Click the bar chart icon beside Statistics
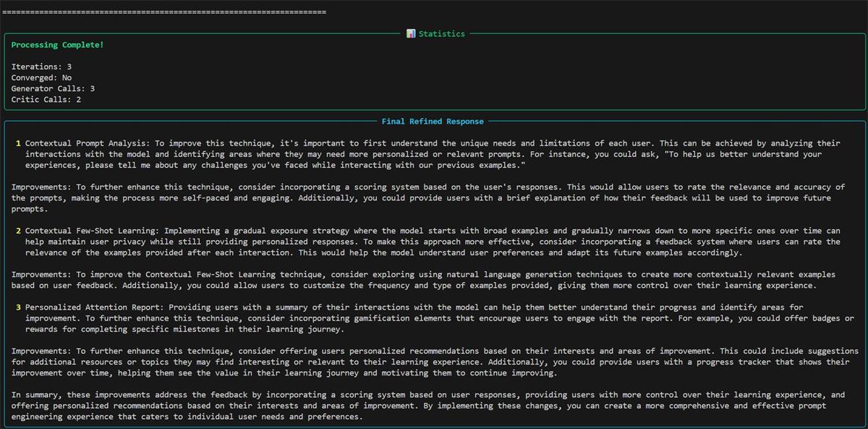This screenshot has height=429, width=868. [411, 33]
